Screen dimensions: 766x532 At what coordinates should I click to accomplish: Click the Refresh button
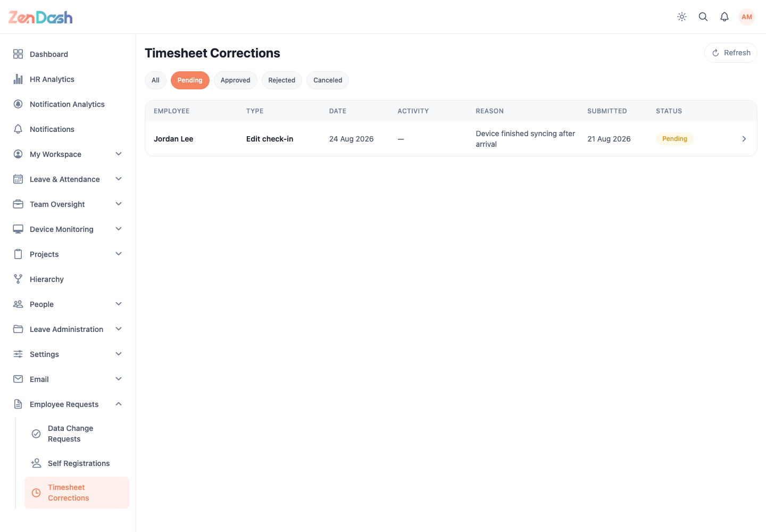(731, 53)
